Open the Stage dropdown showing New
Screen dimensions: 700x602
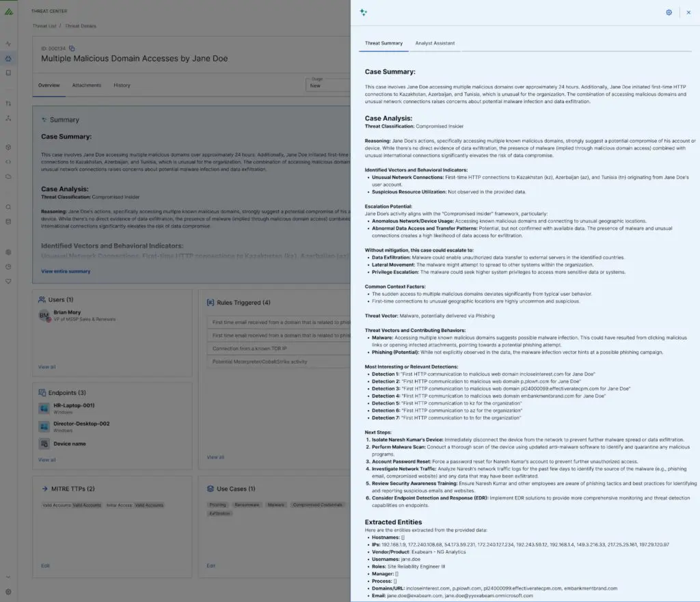pos(328,85)
